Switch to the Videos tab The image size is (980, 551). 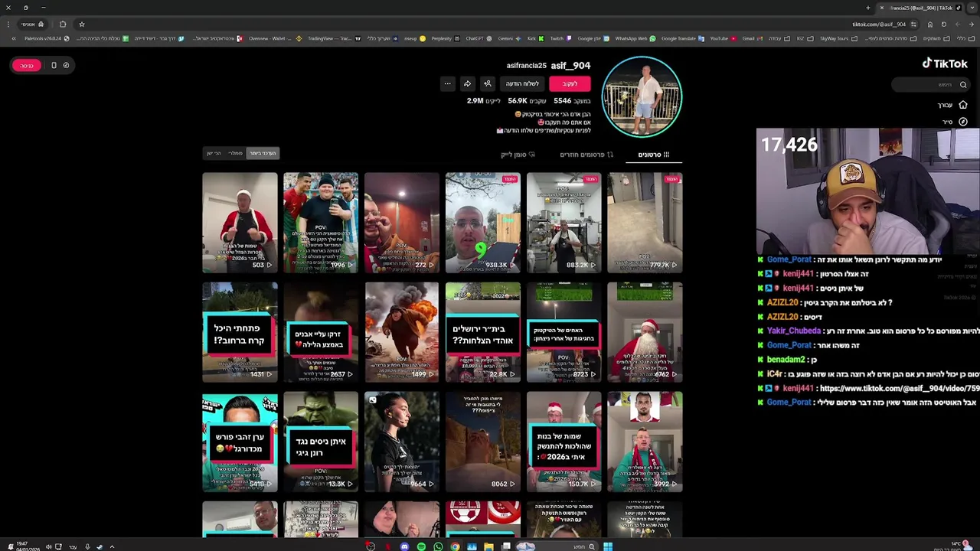[654, 155]
